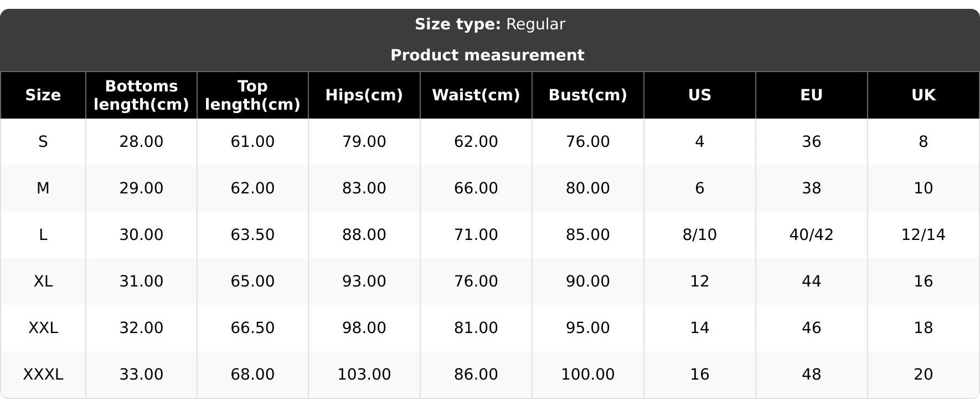Screen dimensions: 980x399
Task: Click the Size column header
Action: 43,95
